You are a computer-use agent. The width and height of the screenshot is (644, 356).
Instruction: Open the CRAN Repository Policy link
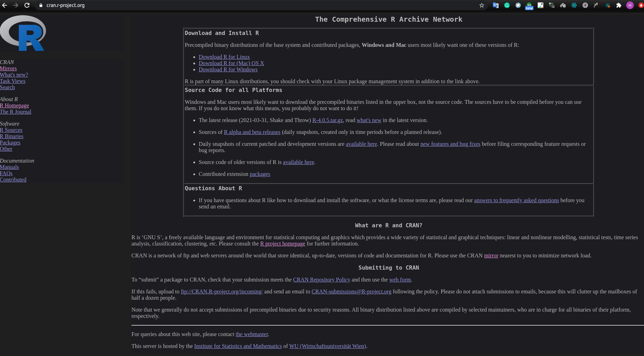point(322,280)
